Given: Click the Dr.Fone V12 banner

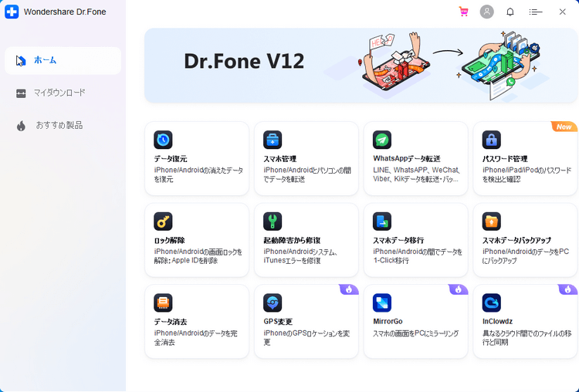Looking at the screenshot, I should [361, 66].
